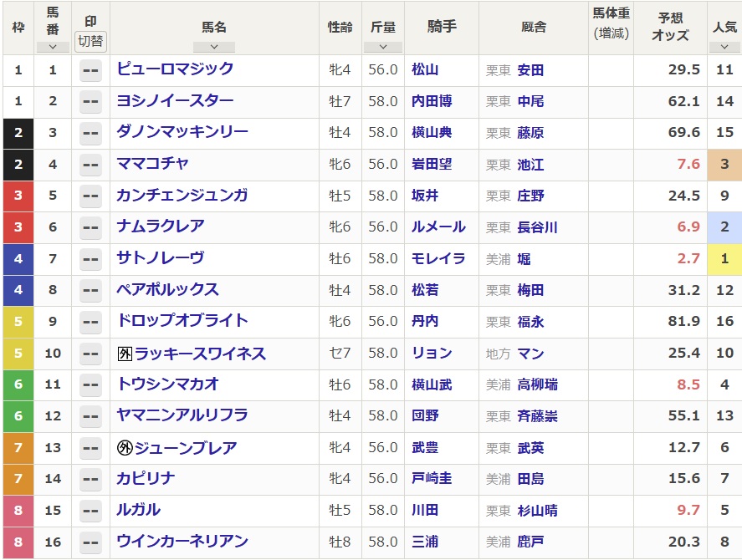Click the green frame 6 cell for トウシンマカオ

tap(18, 384)
